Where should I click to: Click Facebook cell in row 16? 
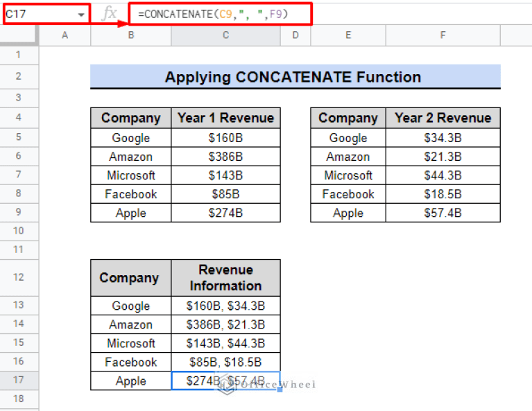click(131, 362)
